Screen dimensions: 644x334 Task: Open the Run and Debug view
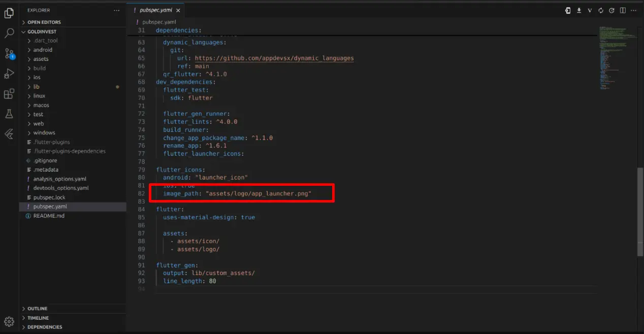pos(9,74)
